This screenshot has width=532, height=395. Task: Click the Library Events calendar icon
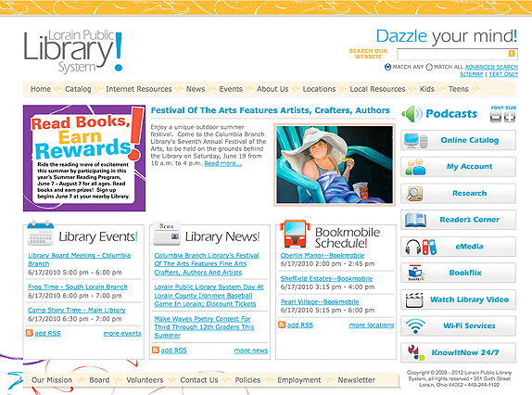point(41,233)
